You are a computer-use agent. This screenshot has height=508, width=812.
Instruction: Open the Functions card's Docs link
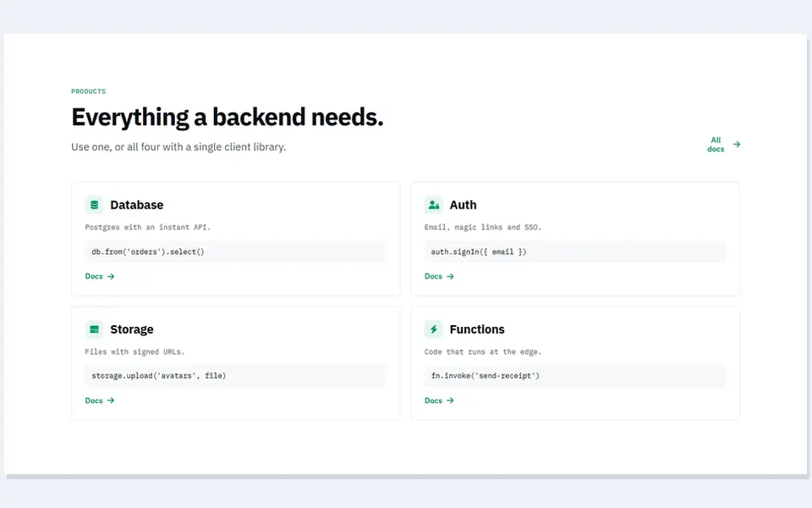click(x=439, y=400)
